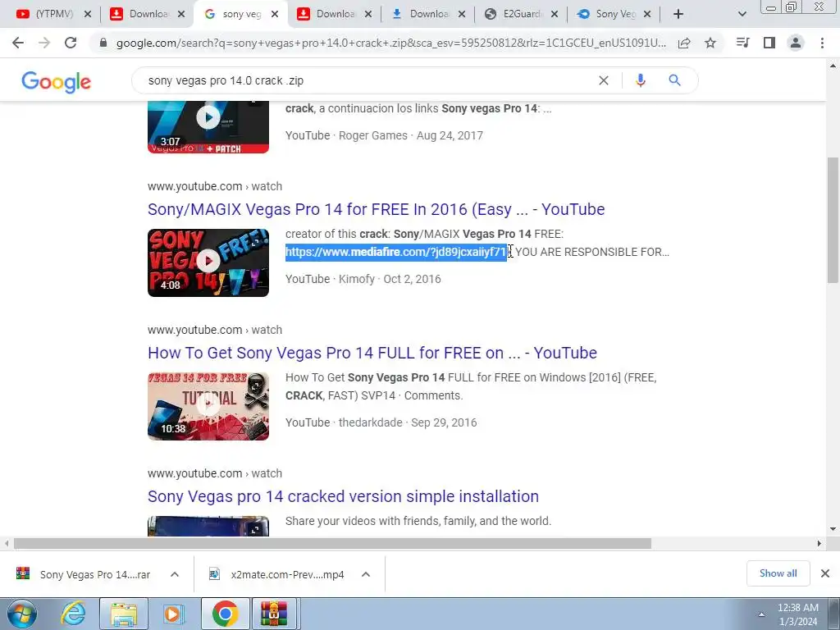Click the horizontal scrollbar thumb
The width and height of the screenshot is (840, 630).
click(332, 544)
